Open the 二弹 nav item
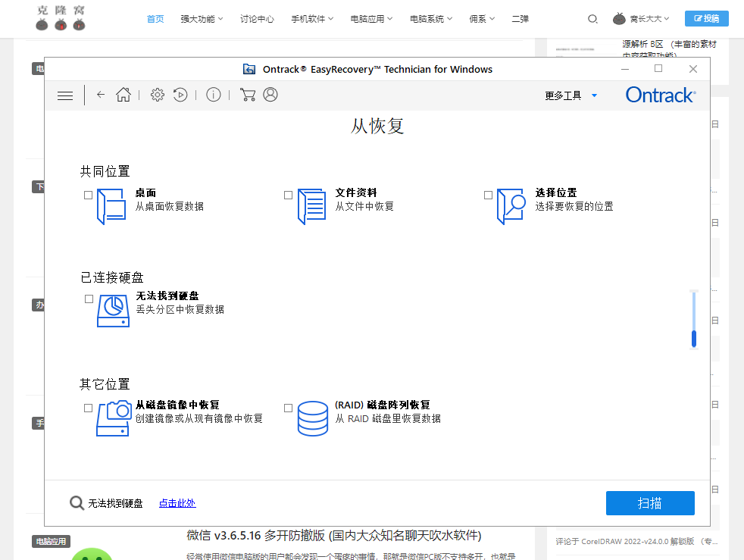Viewport: 744px width, 560px height. [x=520, y=19]
